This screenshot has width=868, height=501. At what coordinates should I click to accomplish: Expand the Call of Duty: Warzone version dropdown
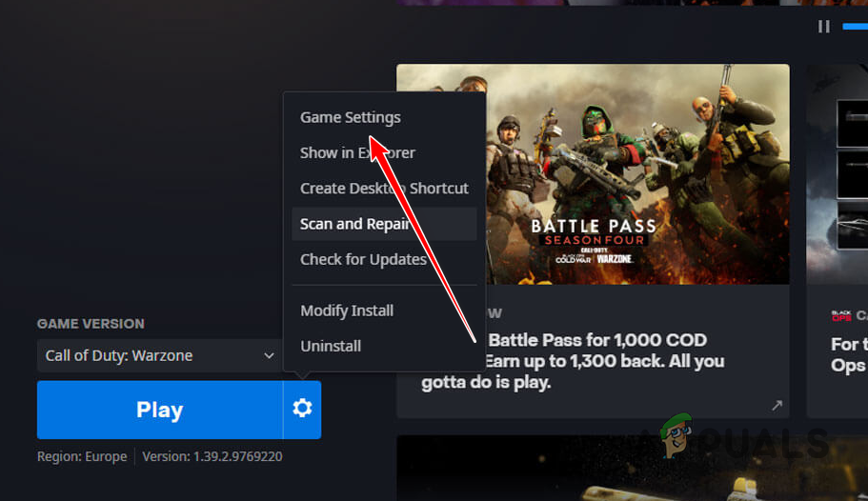point(159,355)
